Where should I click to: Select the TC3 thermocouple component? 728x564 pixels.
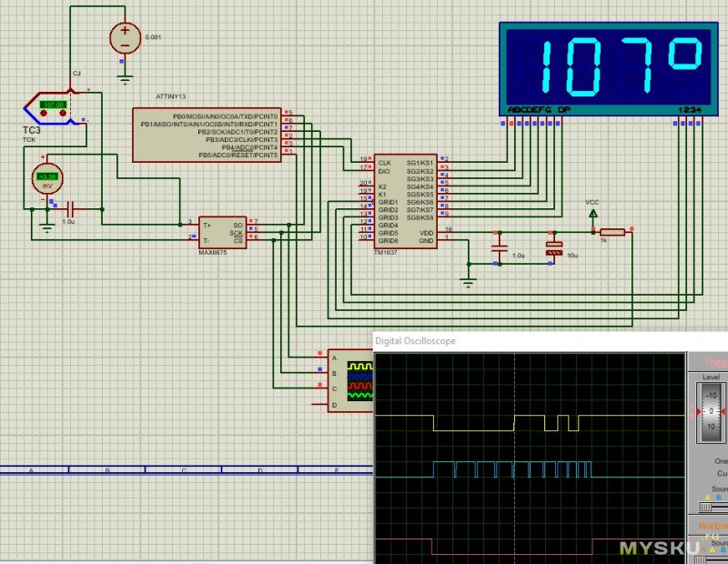click(51, 108)
